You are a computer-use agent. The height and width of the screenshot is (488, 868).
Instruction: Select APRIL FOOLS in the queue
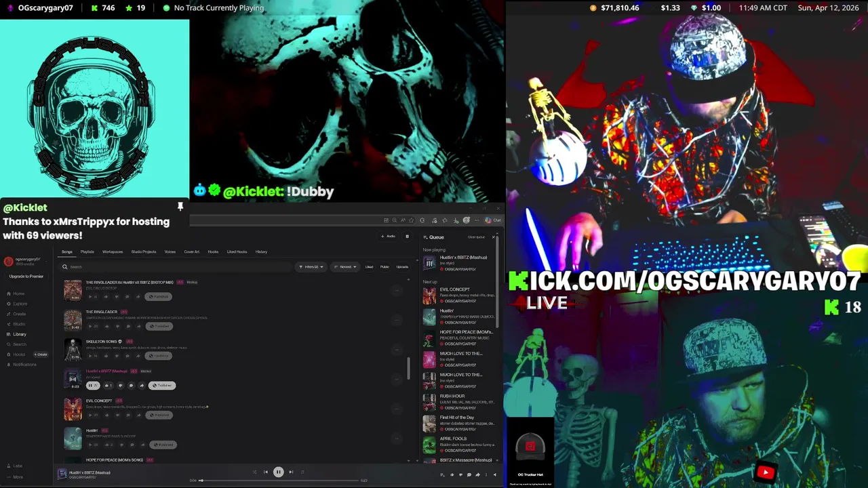pyautogui.click(x=459, y=445)
